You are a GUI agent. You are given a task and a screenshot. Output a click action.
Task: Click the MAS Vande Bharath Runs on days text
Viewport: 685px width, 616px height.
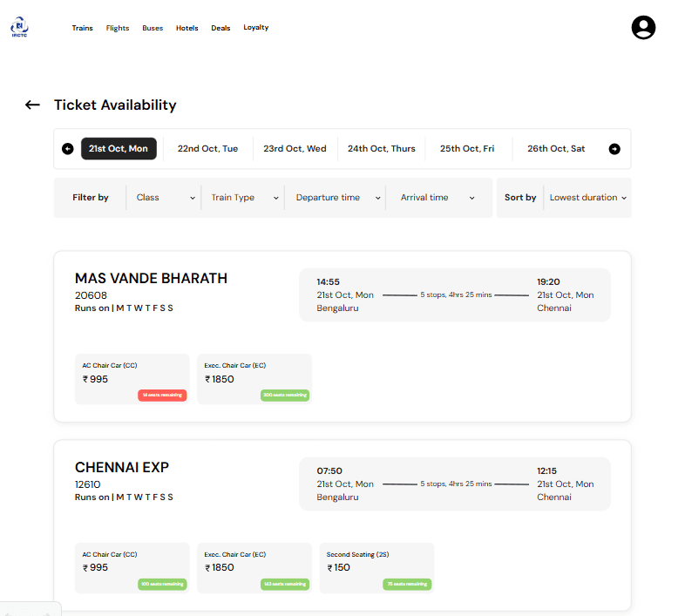[x=124, y=308]
